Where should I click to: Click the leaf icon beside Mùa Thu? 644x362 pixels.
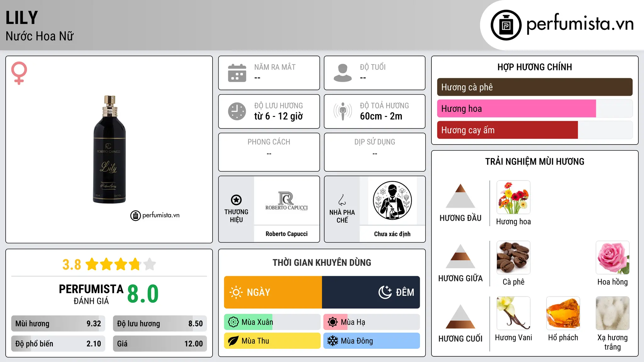tap(233, 341)
